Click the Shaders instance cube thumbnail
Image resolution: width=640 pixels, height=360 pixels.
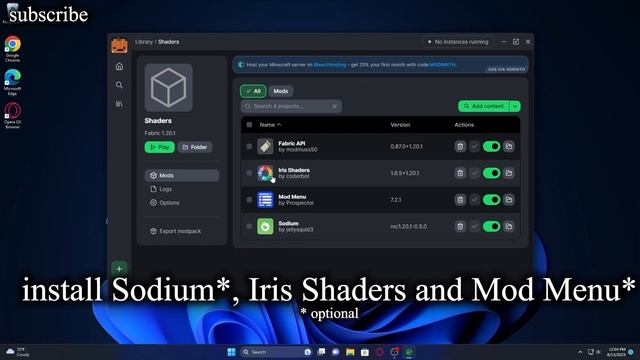pyautogui.click(x=169, y=87)
